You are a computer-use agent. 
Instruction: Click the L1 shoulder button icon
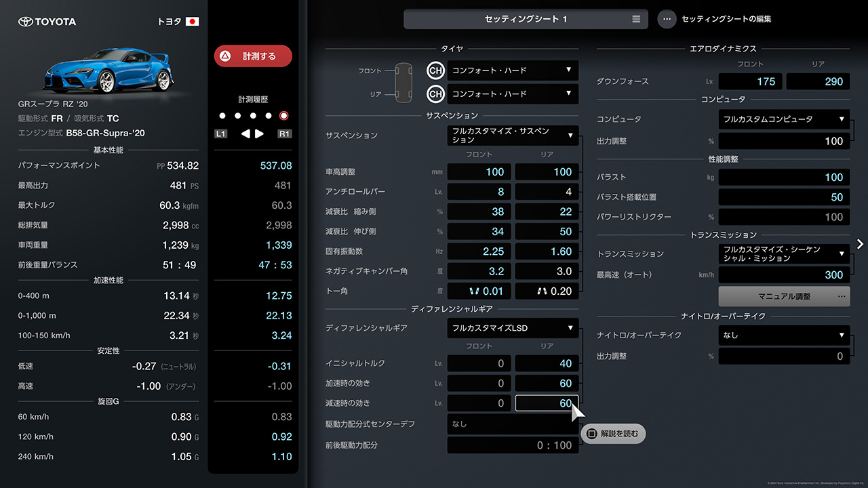pos(220,134)
